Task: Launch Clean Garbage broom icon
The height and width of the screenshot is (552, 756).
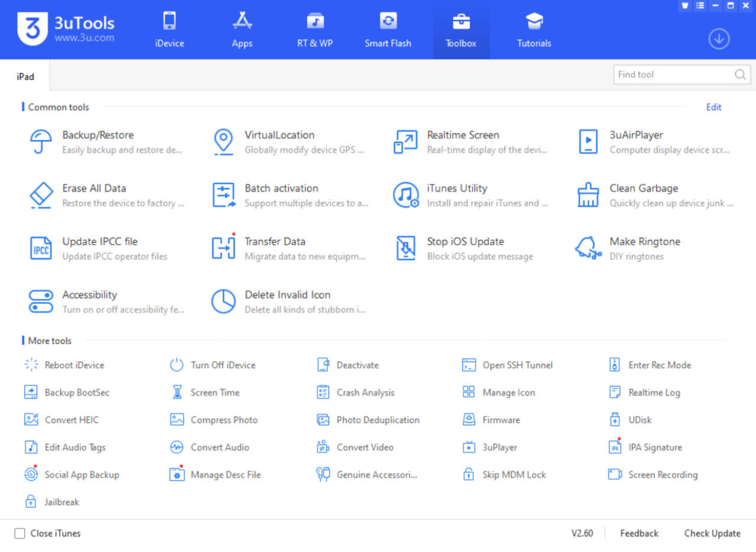Action: pos(588,195)
